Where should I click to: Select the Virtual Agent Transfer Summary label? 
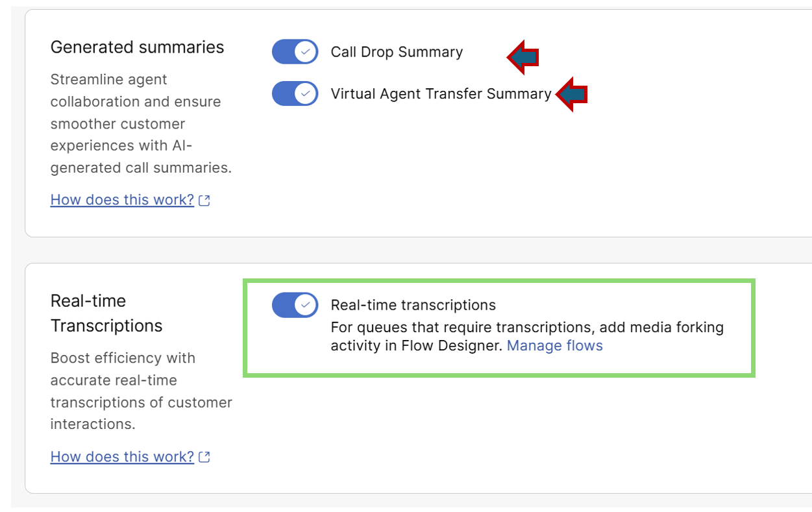tap(441, 94)
